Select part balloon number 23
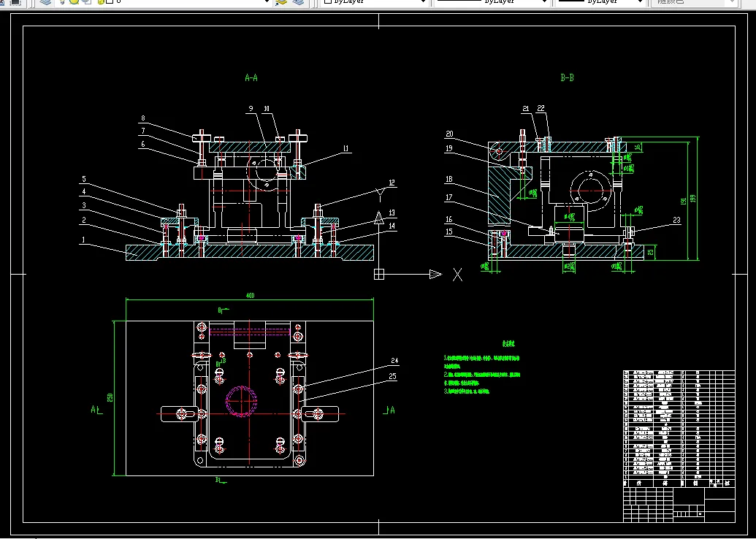756x539 pixels. [676, 219]
